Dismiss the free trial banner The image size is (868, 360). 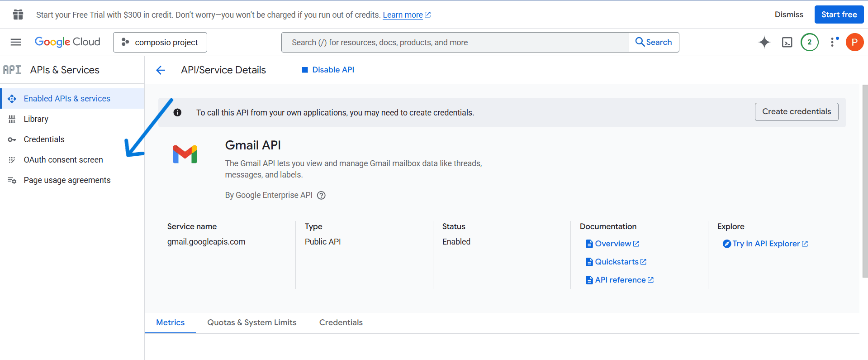coord(789,14)
